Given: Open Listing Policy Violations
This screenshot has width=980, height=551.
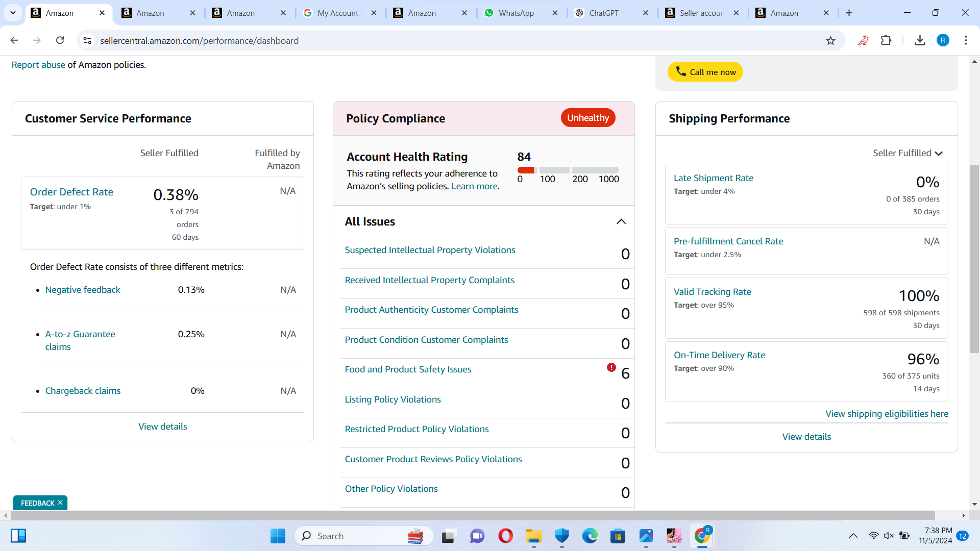Looking at the screenshot, I should tap(393, 399).
